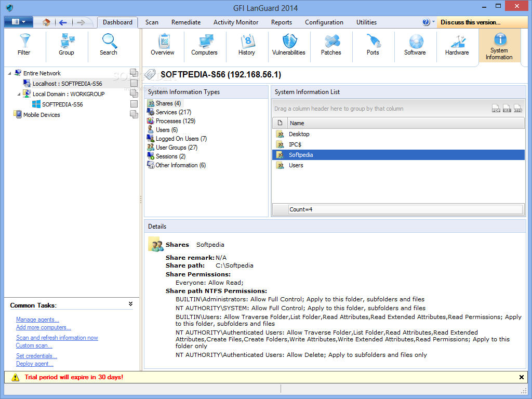Image resolution: width=532 pixels, height=399 pixels.
Task: Click the Discuss this version link
Action: [471, 22]
